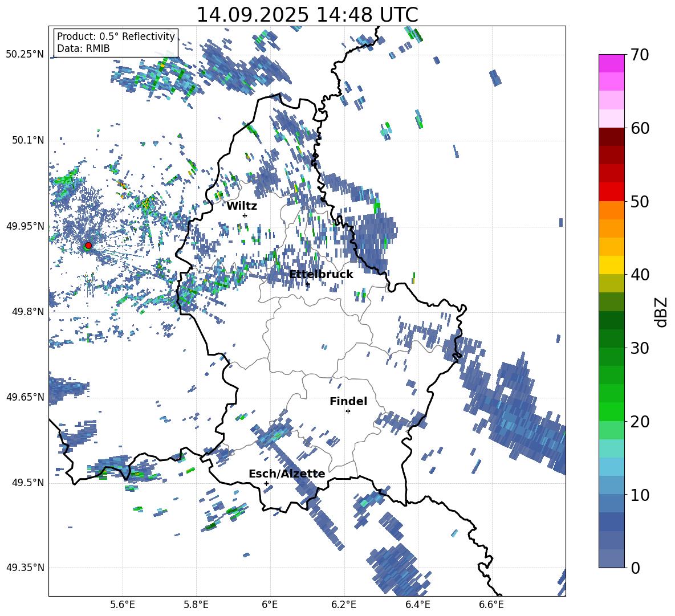The image size is (675, 616).
Task: Click the Wiltz city label
Action: coord(242,206)
